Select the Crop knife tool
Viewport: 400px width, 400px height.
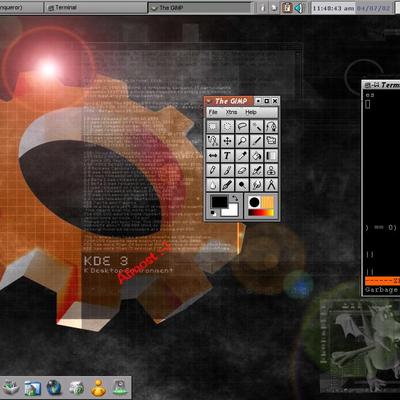[257, 141]
